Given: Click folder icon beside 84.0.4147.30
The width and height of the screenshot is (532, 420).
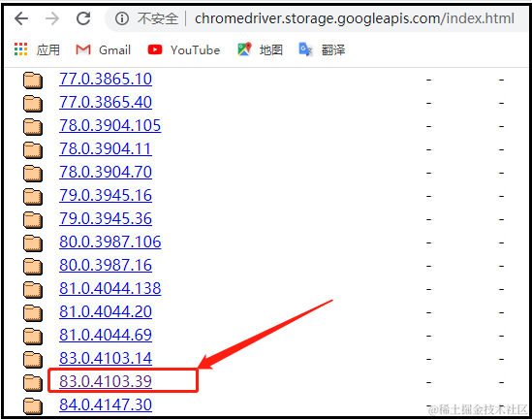Looking at the screenshot, I should 33,406.
